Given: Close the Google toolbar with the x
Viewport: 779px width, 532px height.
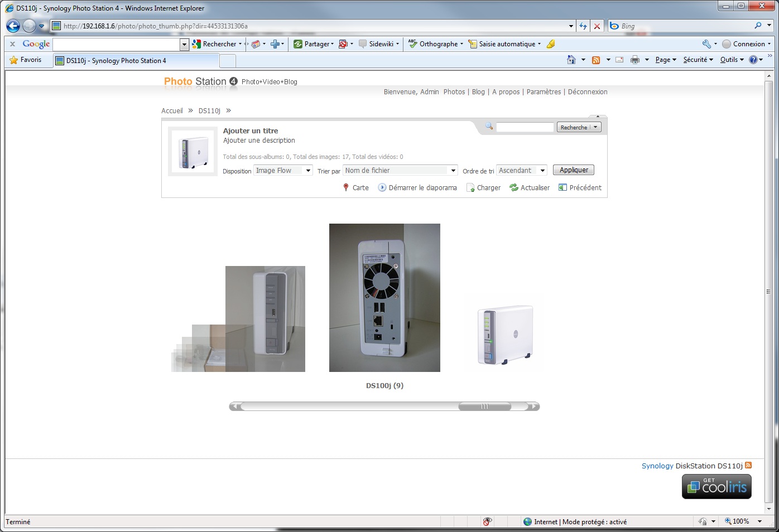Looking at the screenshot, I should (x=12, y=43).
